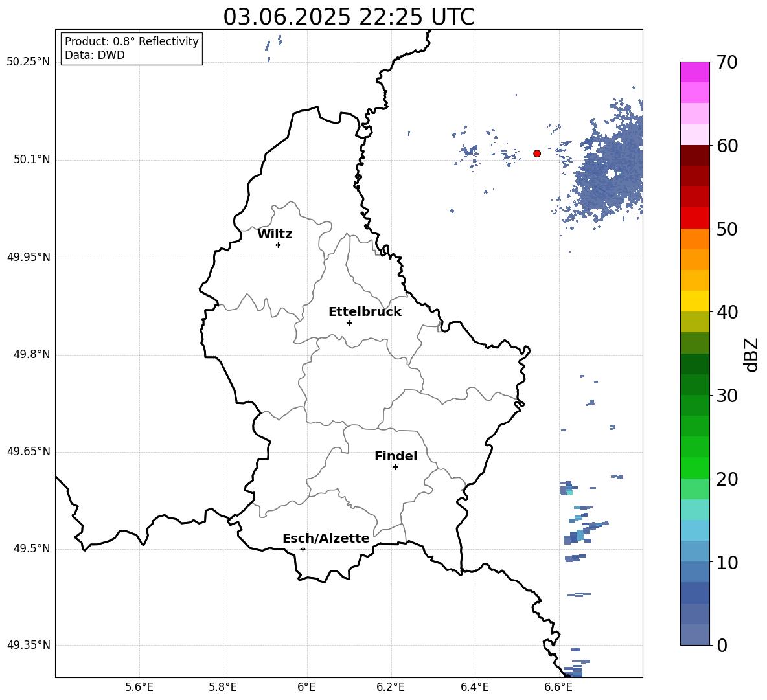Click the 40 label on the colorbar

727,312
